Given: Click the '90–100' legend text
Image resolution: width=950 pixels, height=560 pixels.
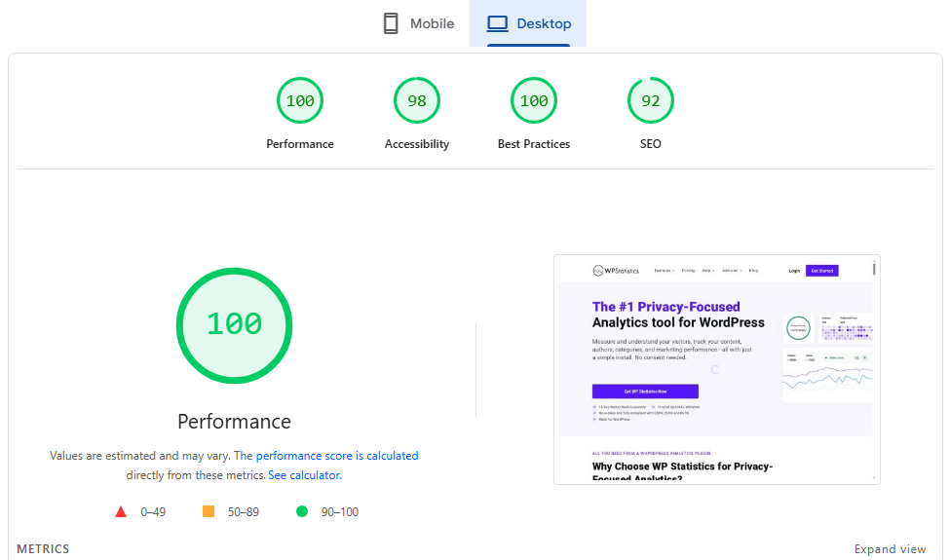Looking at the screenshot, I should [340, 512].
